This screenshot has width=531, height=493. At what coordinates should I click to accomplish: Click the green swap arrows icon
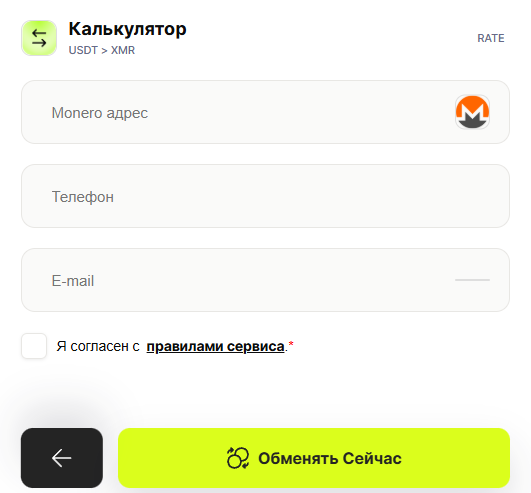(x=39, y=38)
